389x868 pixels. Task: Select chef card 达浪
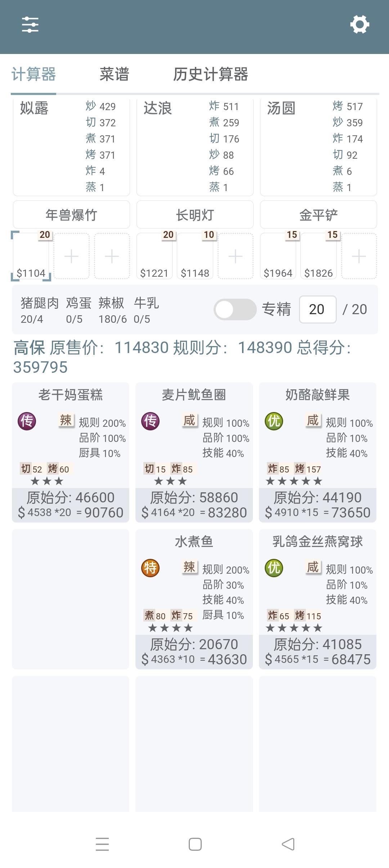(x=195, y=147)
